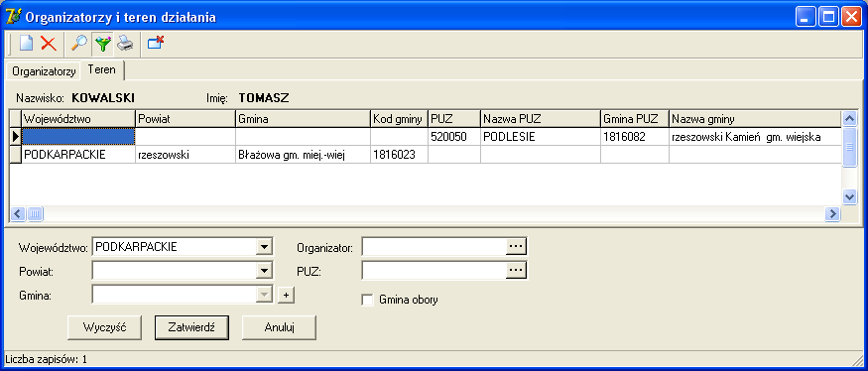Image resolution: width=868 pixels, height=371 pixels.
Task: Expand the Powiat dropdown
Action: coord(265,270)
